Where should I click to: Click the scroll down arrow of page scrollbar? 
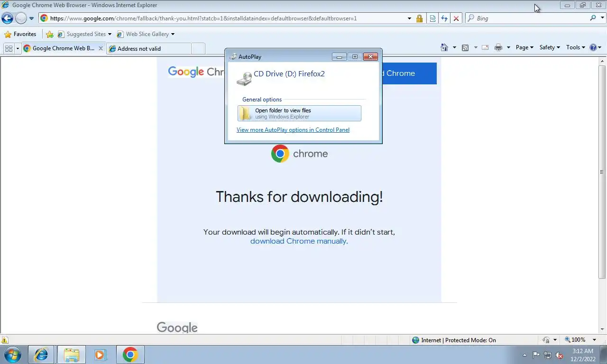(603, 329)
